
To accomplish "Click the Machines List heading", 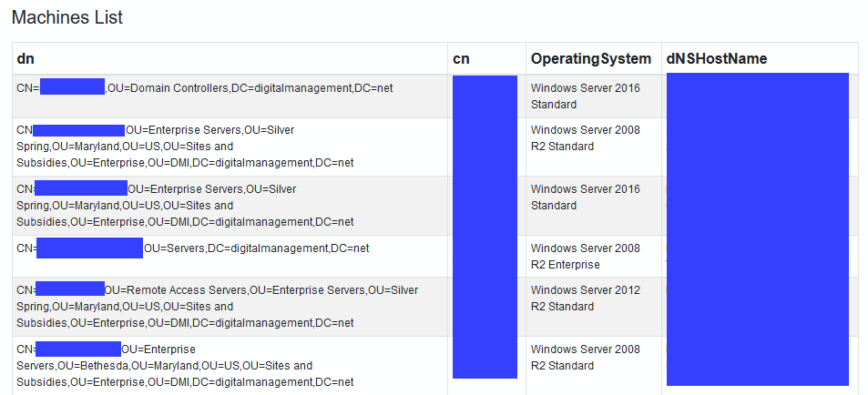I will pos(67,17).
